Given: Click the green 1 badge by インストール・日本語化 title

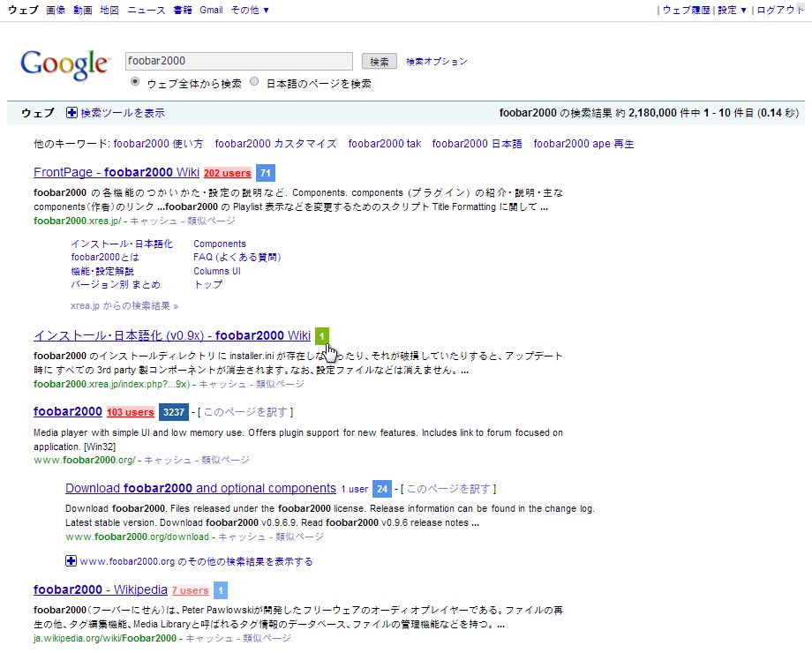Looking at the screenshot, I should click(x=321, y=336).
